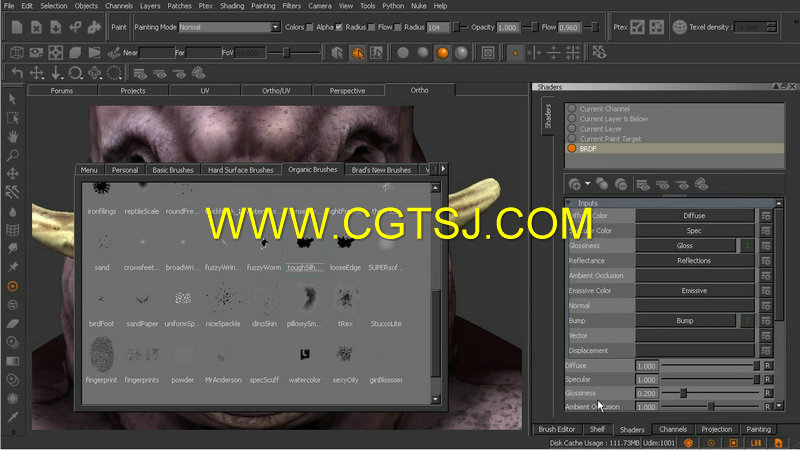Select the tRex brush thumbnail
The height and width of the screenshot is (450, 800).
(x=345, y=298)
